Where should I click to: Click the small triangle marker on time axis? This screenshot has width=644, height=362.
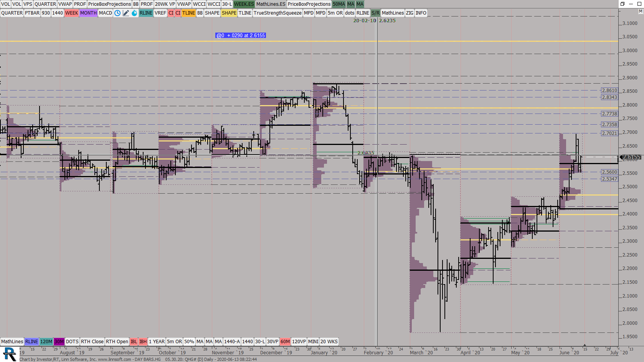pyautogui.click(x=585, y=346)
